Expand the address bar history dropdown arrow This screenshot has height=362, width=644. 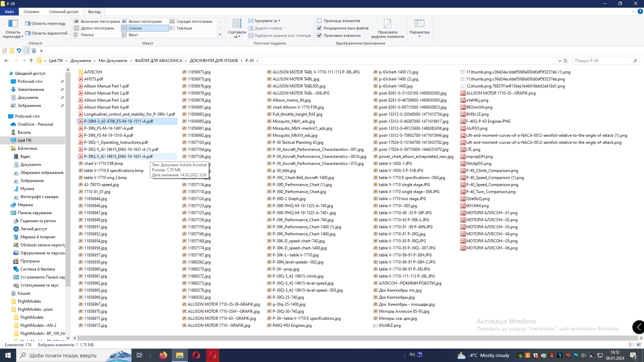(x=559, y=61)
